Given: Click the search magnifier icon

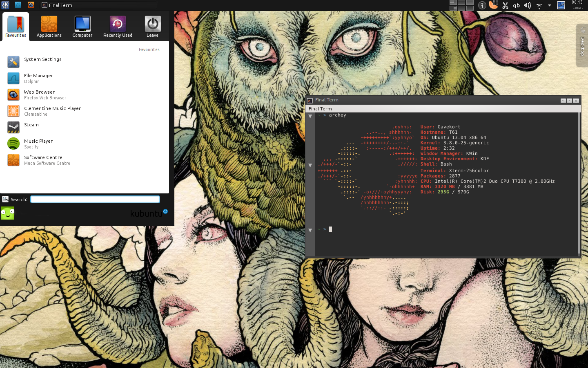Looking at the screenshot, I should click(x=5, y=199).
